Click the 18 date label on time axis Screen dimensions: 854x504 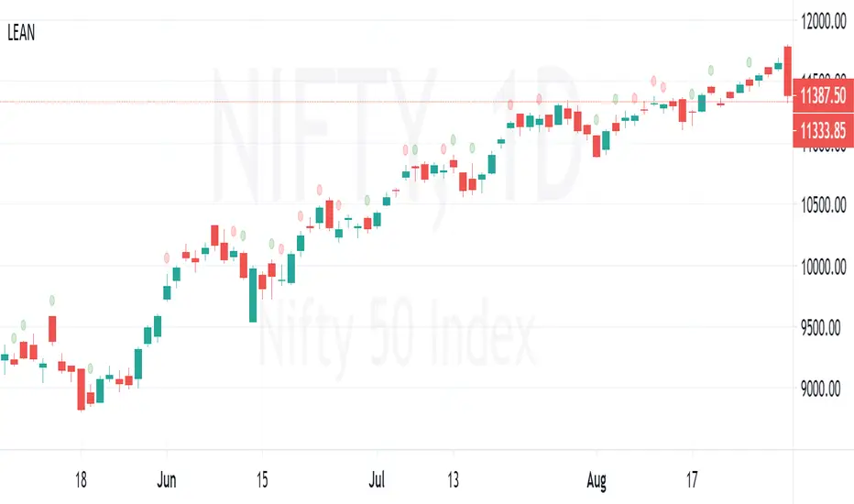pyautogui.click(x=81, y=477)
